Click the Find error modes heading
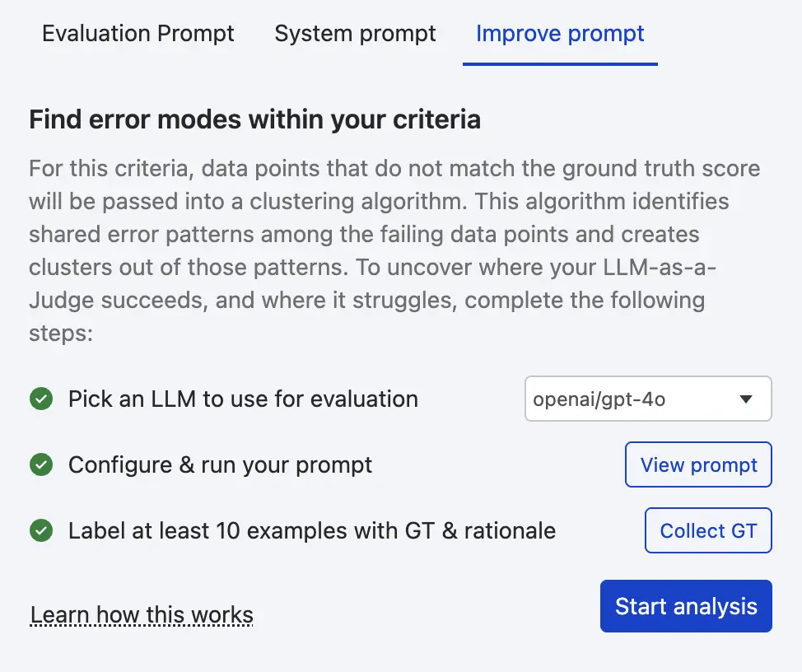Image resolution: width=802 pixels, height=672 pixels. 254,120
